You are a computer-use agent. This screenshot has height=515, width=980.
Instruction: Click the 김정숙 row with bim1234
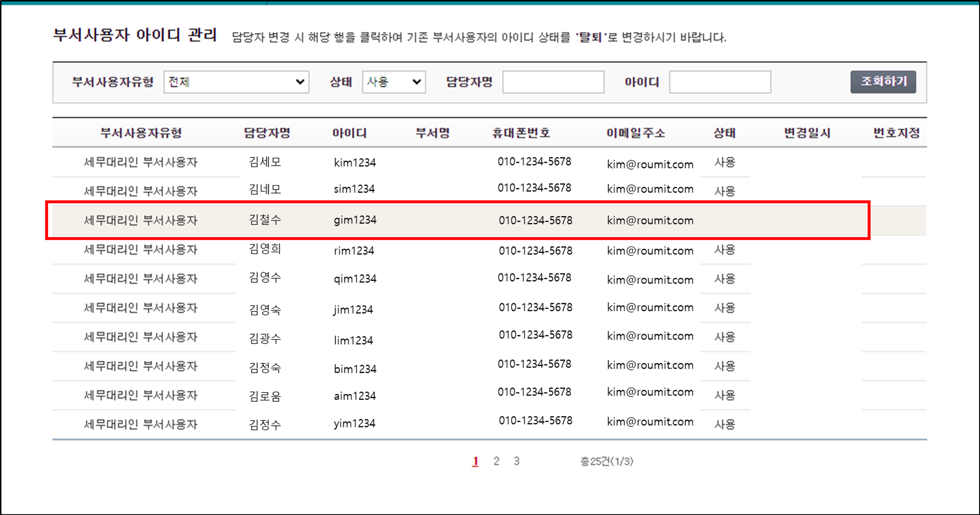coord(355,369)
